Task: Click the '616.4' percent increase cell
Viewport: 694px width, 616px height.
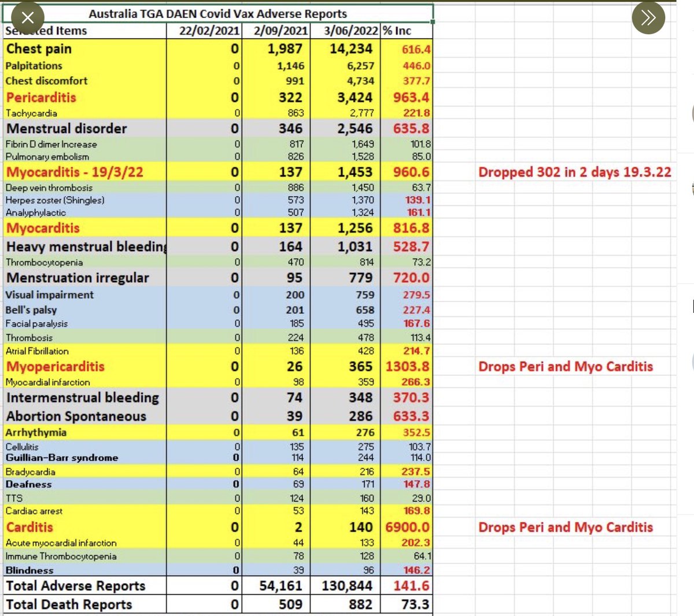Action: point(416,50)
